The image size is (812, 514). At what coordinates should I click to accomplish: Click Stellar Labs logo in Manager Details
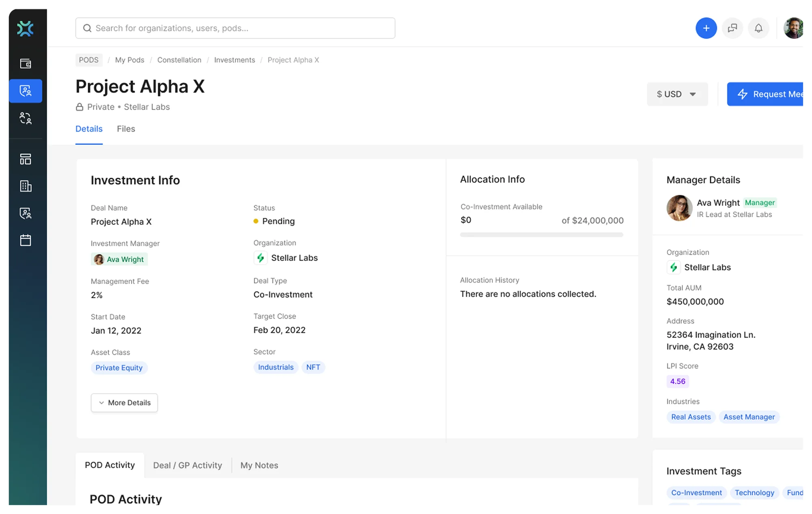coord(674,267)
